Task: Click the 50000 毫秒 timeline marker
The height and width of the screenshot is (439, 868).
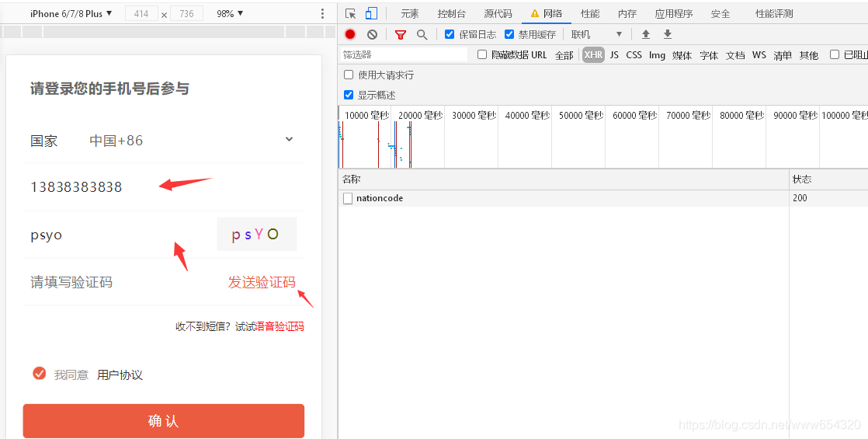Action: [x=581, y=115]
